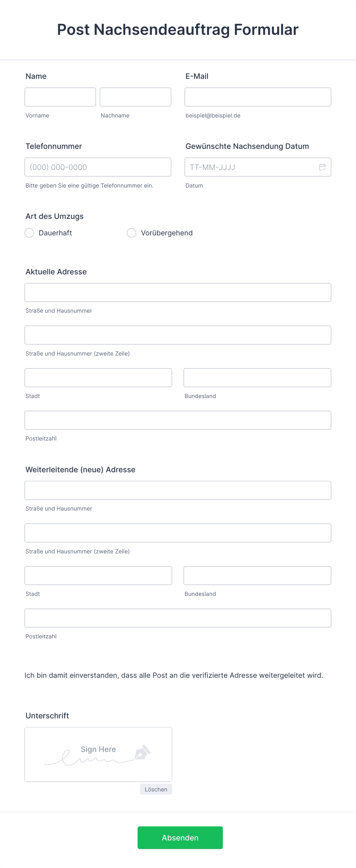Select Bundesland field under Weiterleitende Adresse
This screenshot has height=868, width=356.
coord(258,576)
